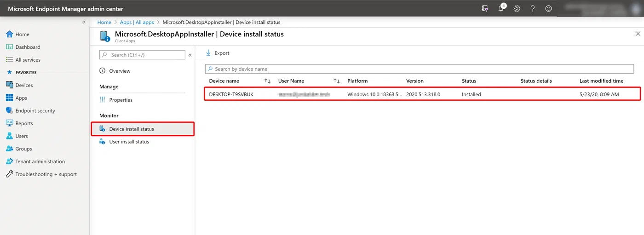The image size is (644, 235).
Task: Click the Platform column header
Action: [357, 81]
